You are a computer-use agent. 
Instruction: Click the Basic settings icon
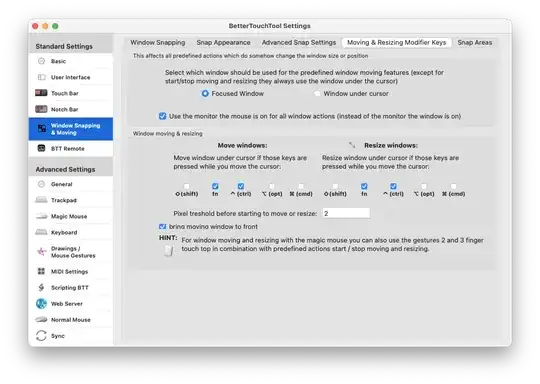tap(41, 61)
